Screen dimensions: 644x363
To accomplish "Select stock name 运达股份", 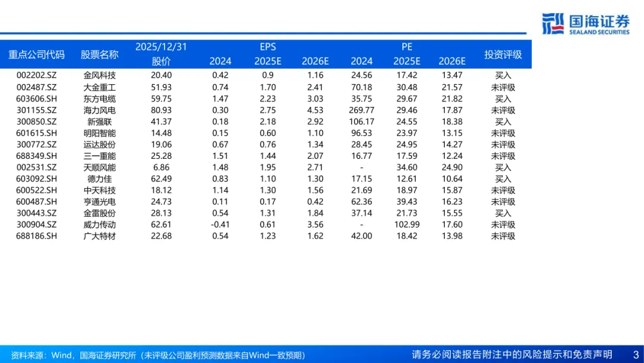I will point(100,144).
